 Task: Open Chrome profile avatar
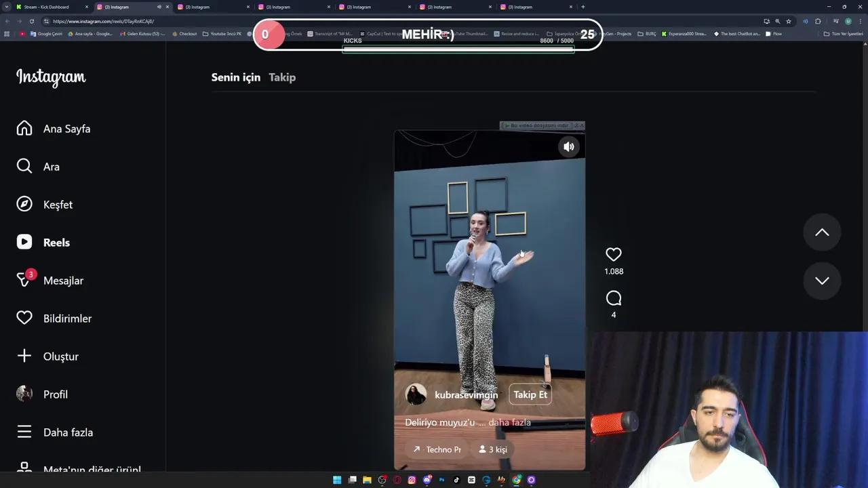point(848,21)
